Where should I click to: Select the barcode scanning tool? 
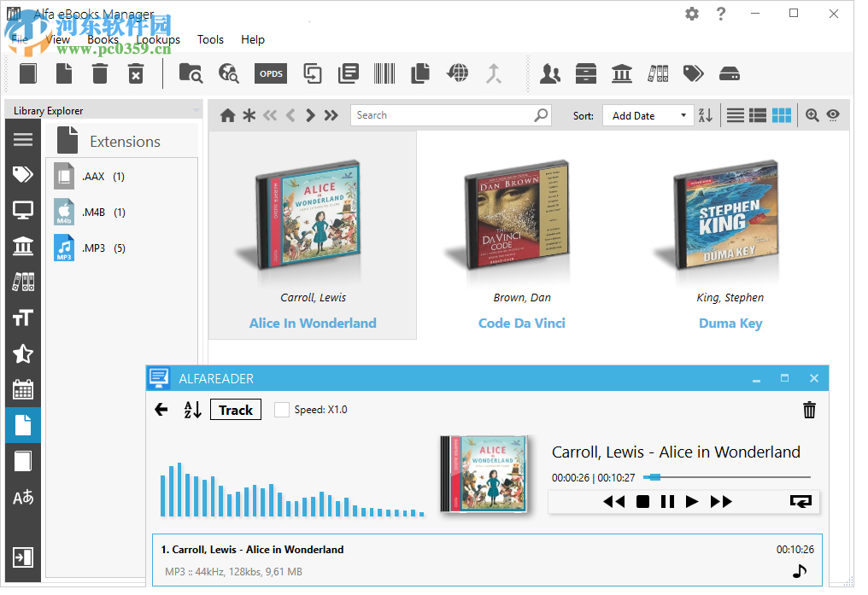(x=384, y=73)
